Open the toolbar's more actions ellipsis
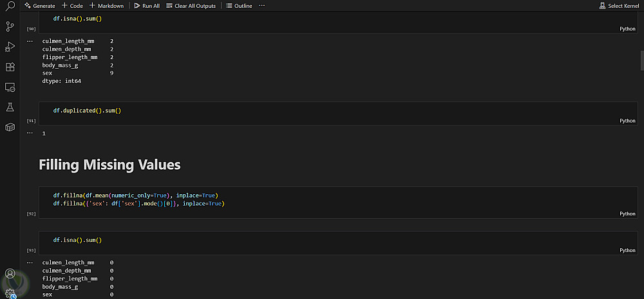Screen dimensions: 644x299 tap(261, 6)
